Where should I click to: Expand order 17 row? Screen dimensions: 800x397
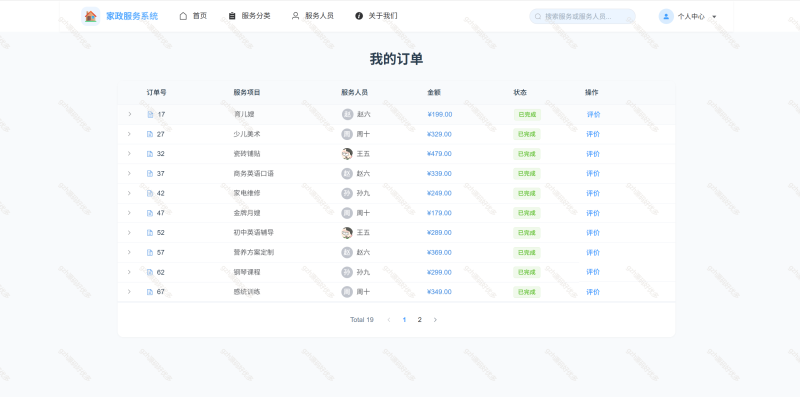(x=130, y=114)
